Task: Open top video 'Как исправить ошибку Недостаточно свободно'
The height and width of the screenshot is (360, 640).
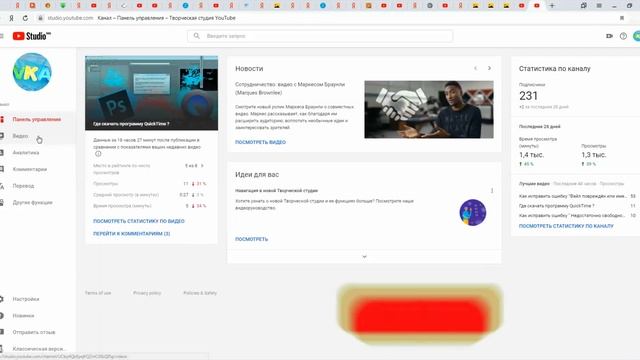Action: tap(572, 215)
